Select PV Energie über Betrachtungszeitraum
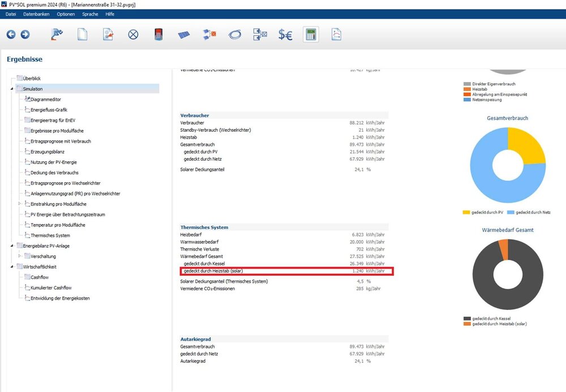This screenshot has height=392, width=566. point(67,214)
